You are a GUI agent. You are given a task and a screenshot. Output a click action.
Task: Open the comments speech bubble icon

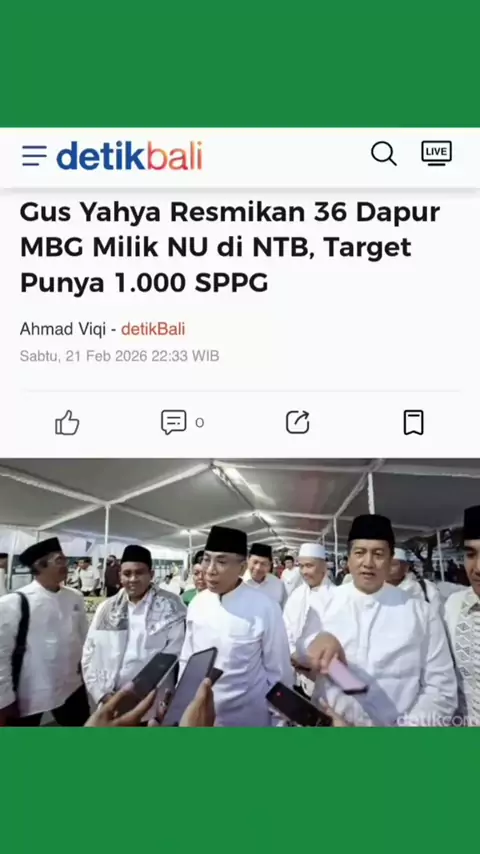174,422
